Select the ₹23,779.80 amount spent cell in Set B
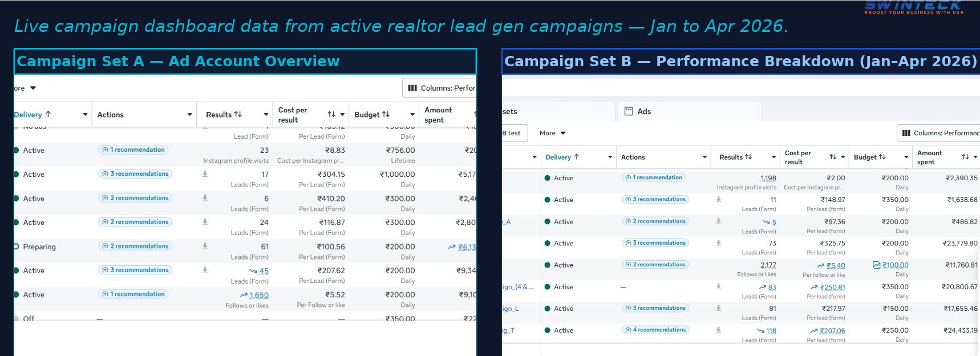 946,248
